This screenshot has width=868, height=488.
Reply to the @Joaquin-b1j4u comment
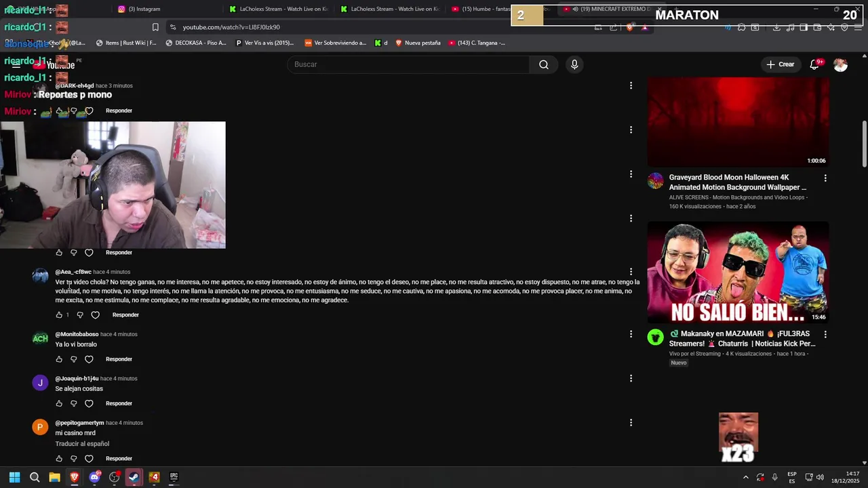(119, 403)
